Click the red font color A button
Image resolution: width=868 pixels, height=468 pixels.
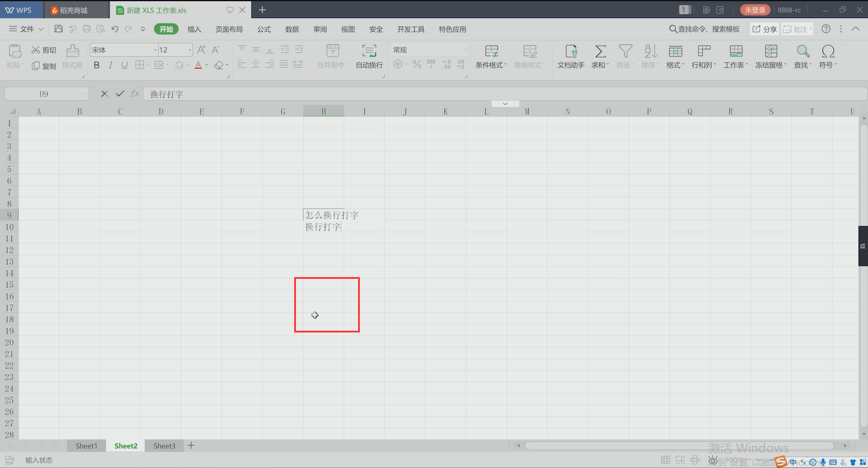click(198, 65)
